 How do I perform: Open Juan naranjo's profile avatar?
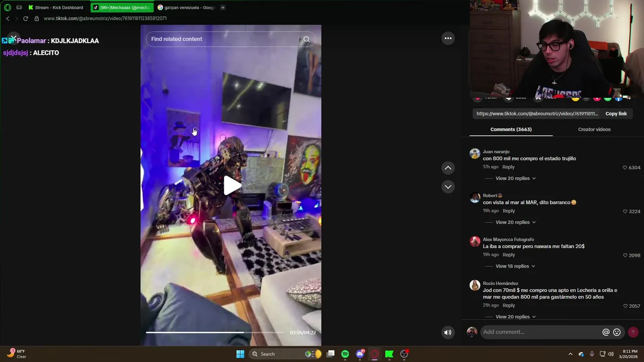474,154
